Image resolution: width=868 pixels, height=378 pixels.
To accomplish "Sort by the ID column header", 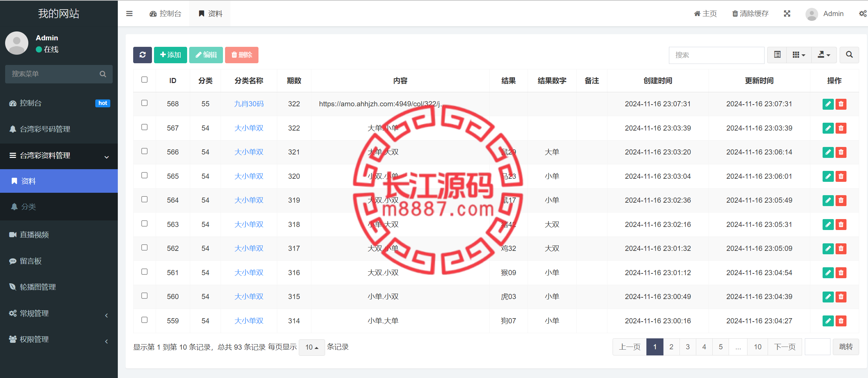I will click(x=173, y=81).
